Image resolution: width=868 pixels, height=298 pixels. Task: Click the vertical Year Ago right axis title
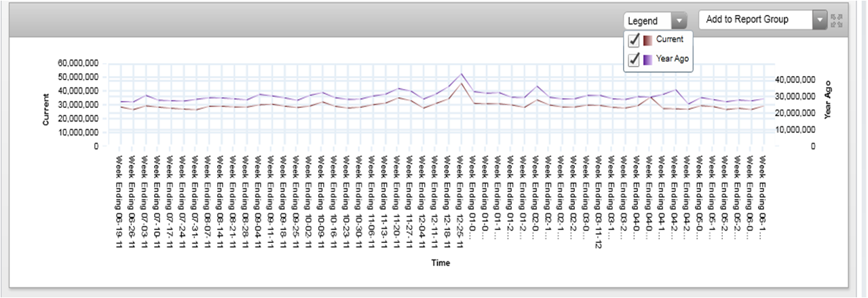(828, 100)
